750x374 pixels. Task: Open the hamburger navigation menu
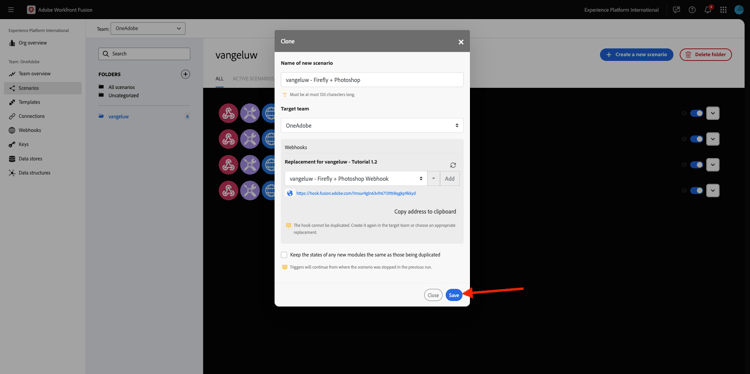11,10
